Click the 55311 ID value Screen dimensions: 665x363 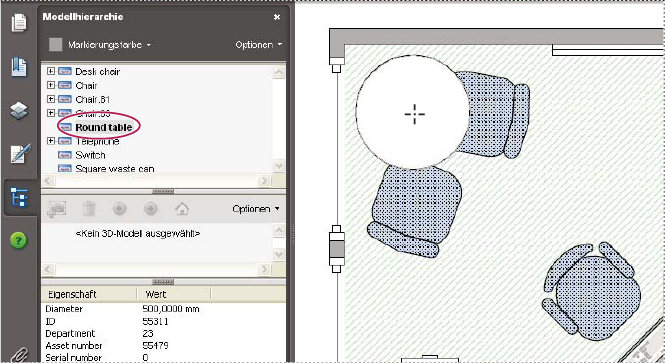tap(155, 321)
